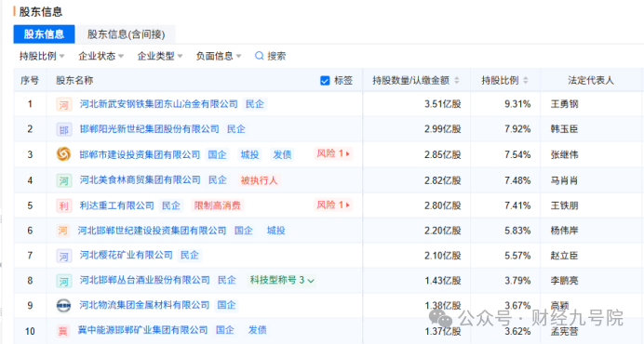644x344 pixels.
Task: Click legal representative 马肖肖
Action: point(564,180)
